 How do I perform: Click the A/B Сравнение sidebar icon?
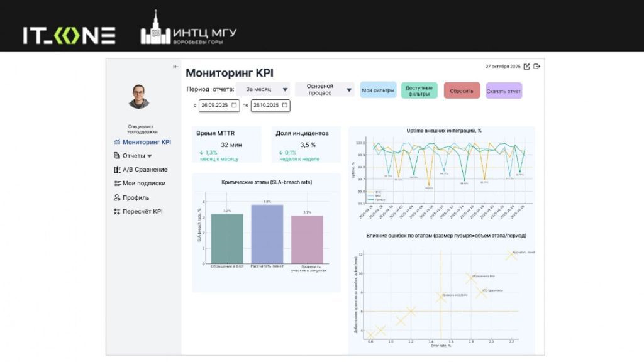[117, 170]
